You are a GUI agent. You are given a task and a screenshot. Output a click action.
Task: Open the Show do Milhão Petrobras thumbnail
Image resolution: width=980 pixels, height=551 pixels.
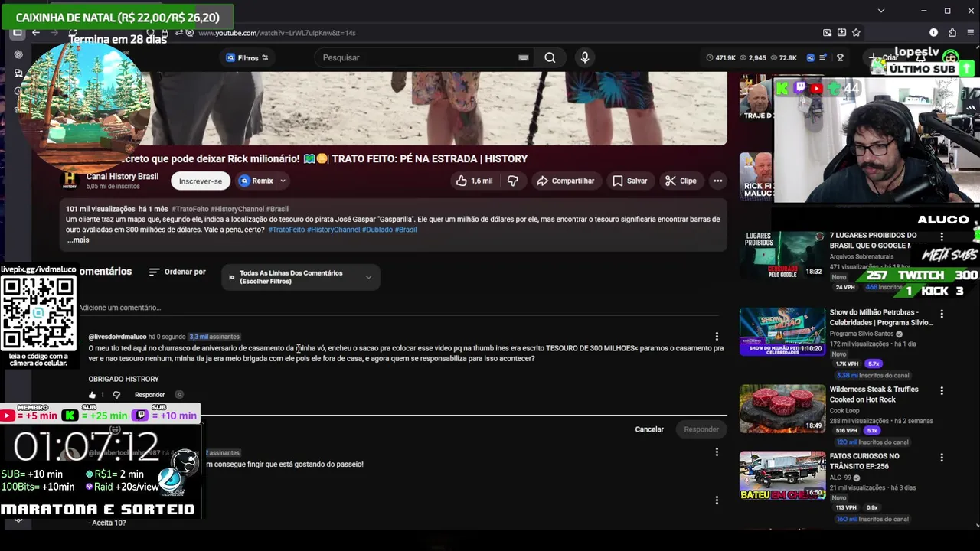coord(782,331)
